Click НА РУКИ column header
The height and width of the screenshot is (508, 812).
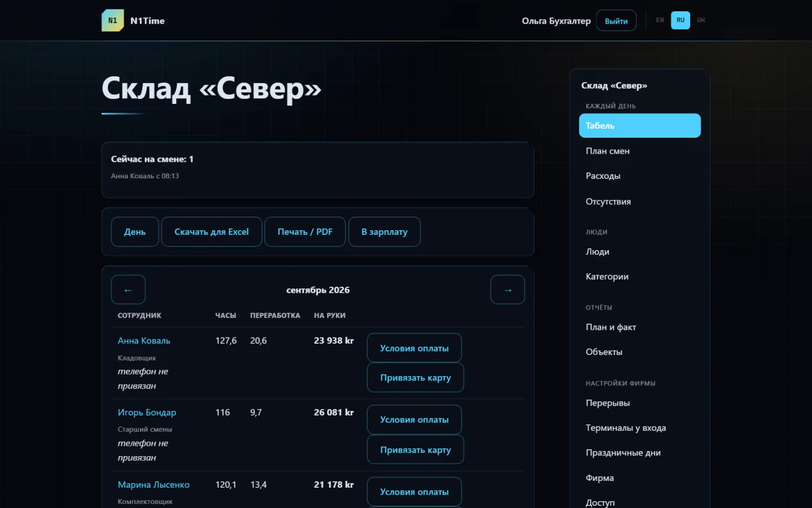point(330,316)
